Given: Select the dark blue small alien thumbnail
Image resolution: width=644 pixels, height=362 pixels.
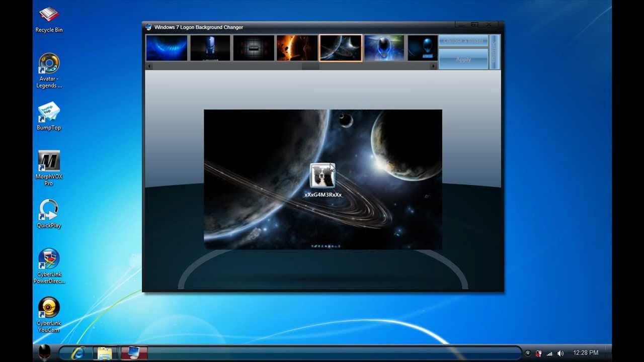Looking at the screenshot, I should 423,48.
